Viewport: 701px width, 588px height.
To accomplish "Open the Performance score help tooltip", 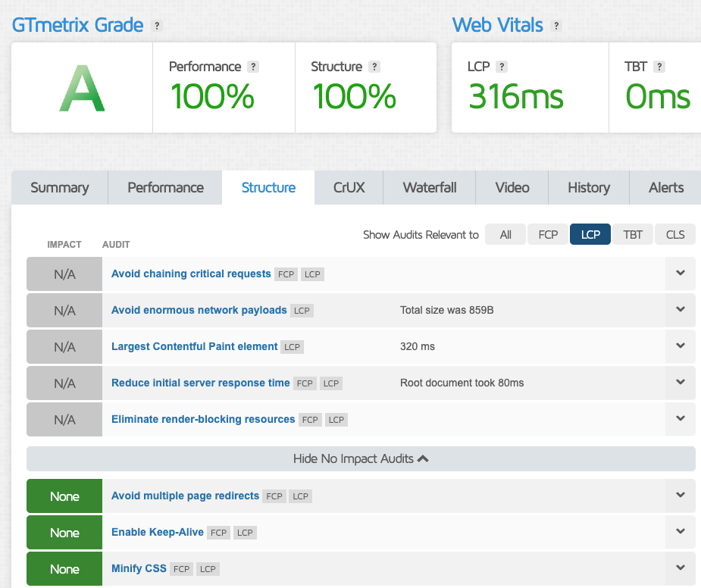I will [x=253, y=67].
